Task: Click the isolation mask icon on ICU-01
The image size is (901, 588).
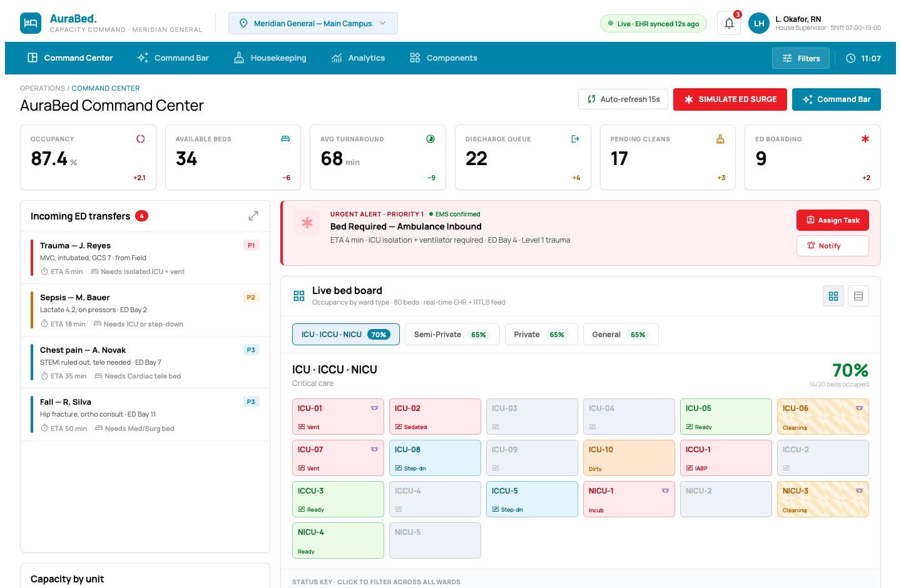Action: (x=375, y=408)
